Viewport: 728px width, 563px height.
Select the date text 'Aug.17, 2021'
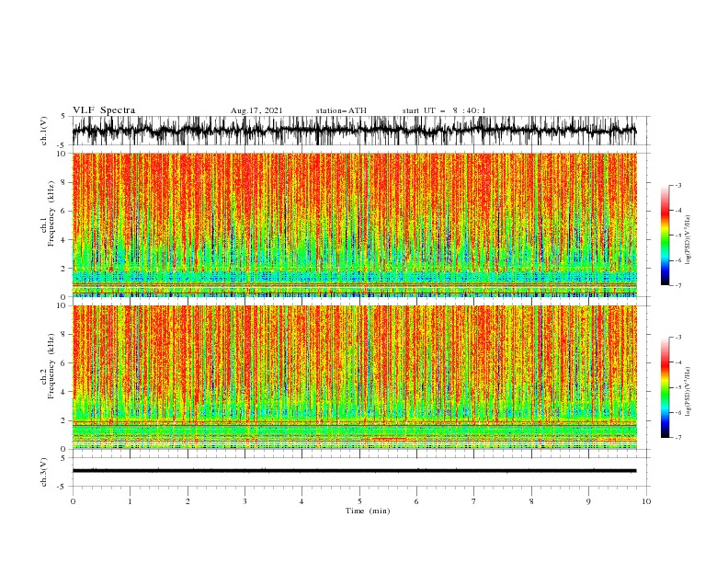pos(256,110)
